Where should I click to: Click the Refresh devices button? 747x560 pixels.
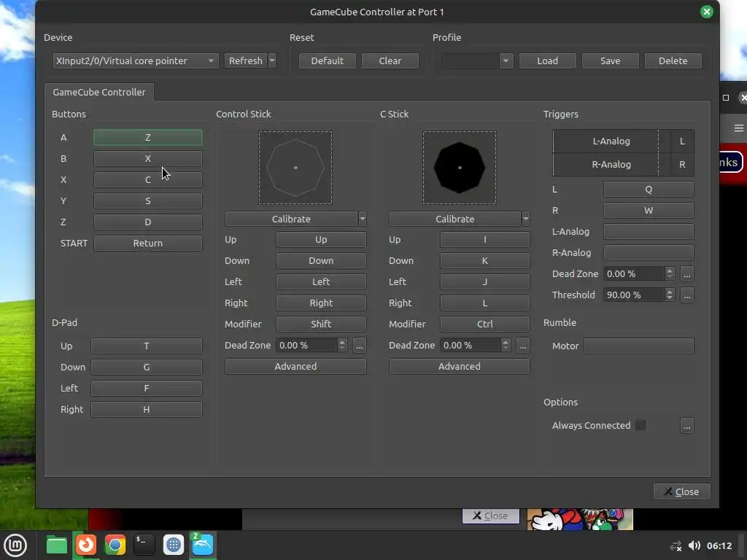[x=246, y=61]
